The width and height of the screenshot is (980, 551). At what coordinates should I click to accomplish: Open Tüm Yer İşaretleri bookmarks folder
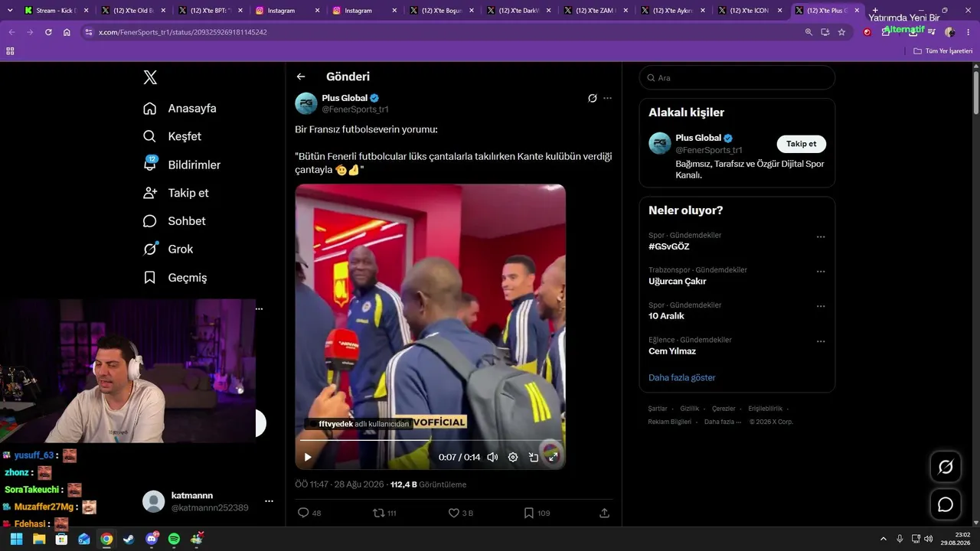pos(942,51)
